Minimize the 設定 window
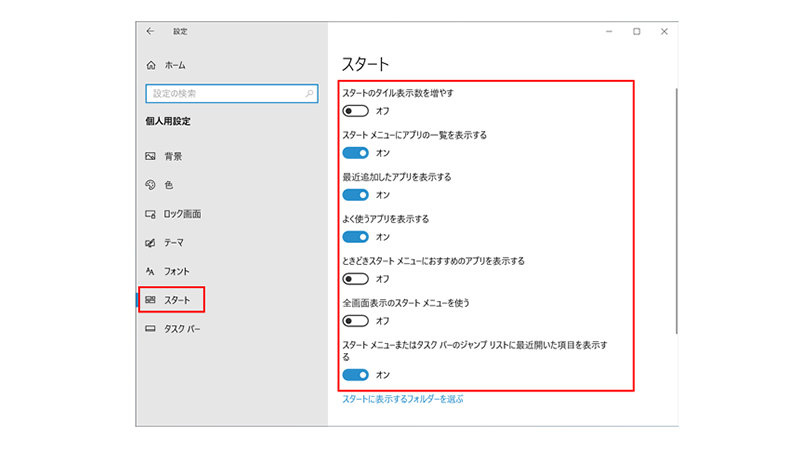Image resolution: width=800 pixels, height=450 pixels. pos(609,32)
